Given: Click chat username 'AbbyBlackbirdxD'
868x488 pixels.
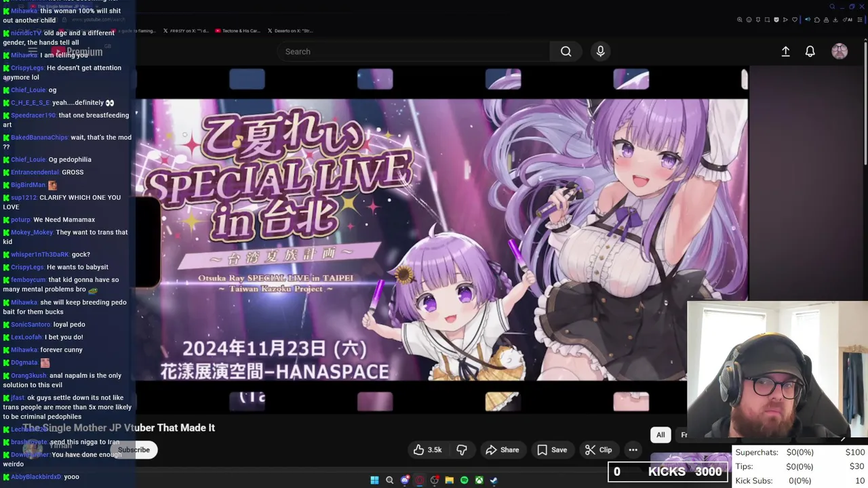Looking at the screenshot, I should [x=36, y=477].
